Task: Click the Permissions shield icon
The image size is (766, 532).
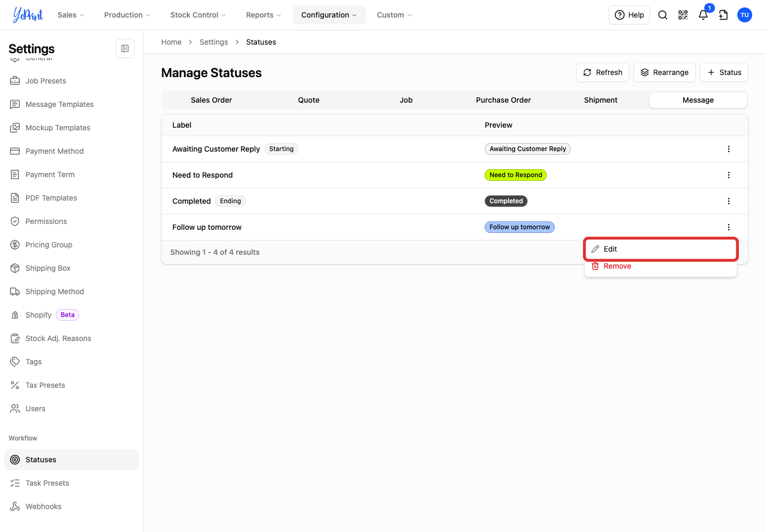Action: [15, 221]
